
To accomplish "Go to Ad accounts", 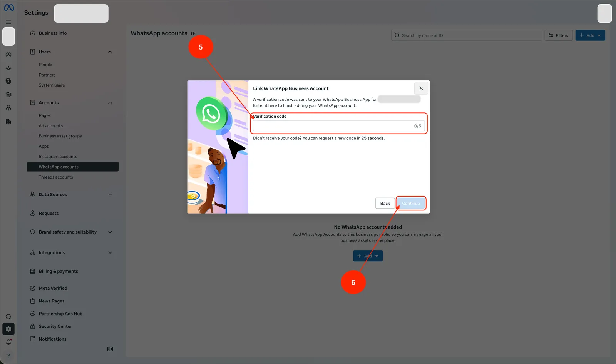I will point(50,126).
